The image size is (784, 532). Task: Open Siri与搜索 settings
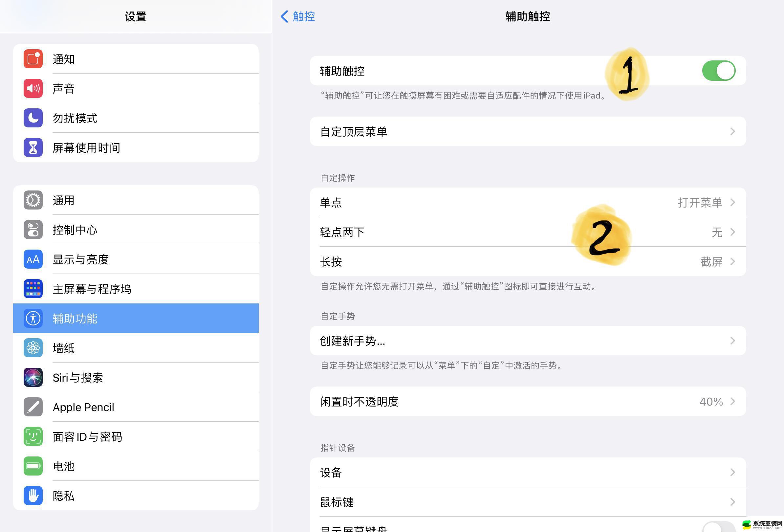pos(135,378)
